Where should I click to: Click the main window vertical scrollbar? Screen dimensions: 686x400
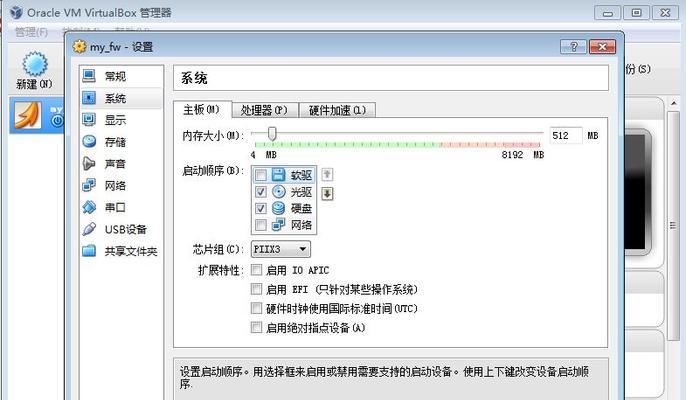point(673,225)
